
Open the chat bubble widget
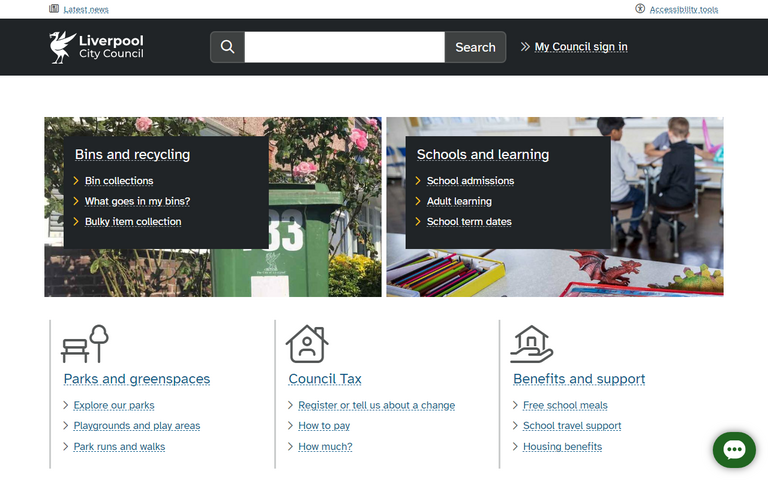[x=734, y=450]
